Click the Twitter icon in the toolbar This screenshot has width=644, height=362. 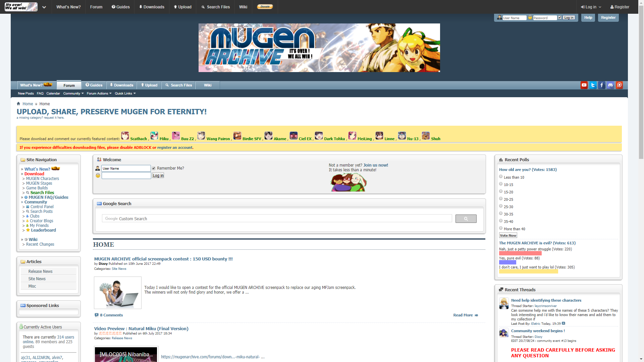click(593, 85)
